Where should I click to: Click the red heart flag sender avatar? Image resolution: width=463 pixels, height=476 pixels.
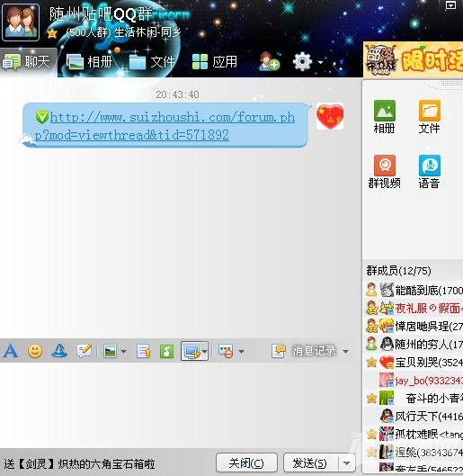click(x=330, y=116)
